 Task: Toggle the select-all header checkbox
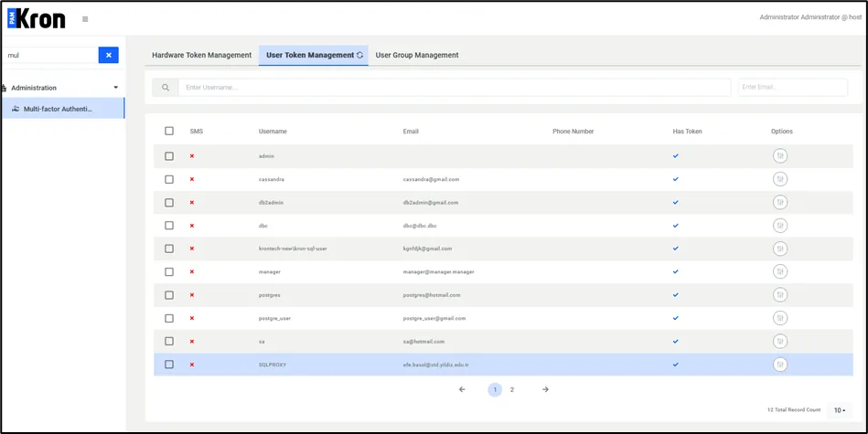click(x=169, y=131)
